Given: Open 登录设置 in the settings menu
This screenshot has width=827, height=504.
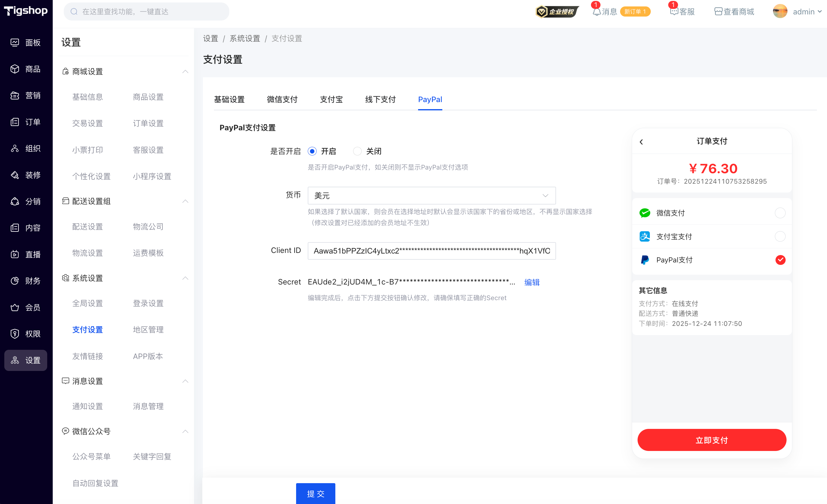Looking at the screenshot, I should [148, 303].
